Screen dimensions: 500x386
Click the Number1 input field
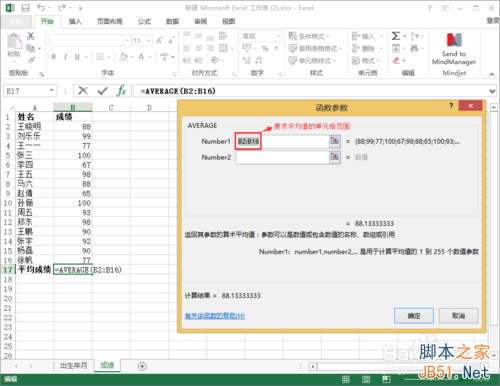[282, 141]
